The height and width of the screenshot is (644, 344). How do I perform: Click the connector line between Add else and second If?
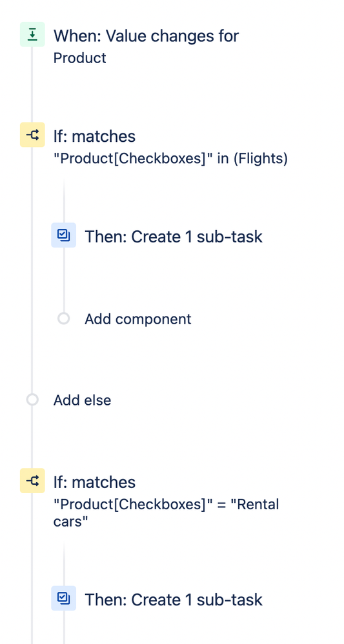(x=32, y=437)
